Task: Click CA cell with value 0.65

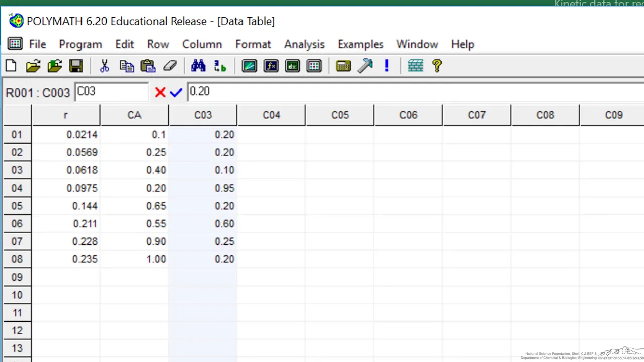Action: tap(134, 206)
